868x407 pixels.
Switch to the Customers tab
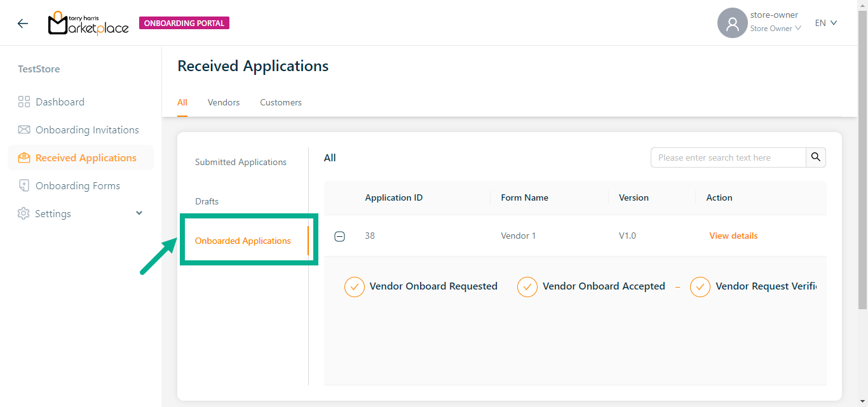281,102
